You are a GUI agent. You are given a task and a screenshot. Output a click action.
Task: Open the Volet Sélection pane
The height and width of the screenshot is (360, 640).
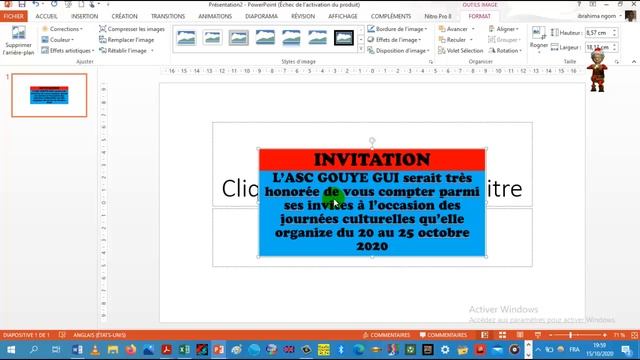[x=461, y=51]
